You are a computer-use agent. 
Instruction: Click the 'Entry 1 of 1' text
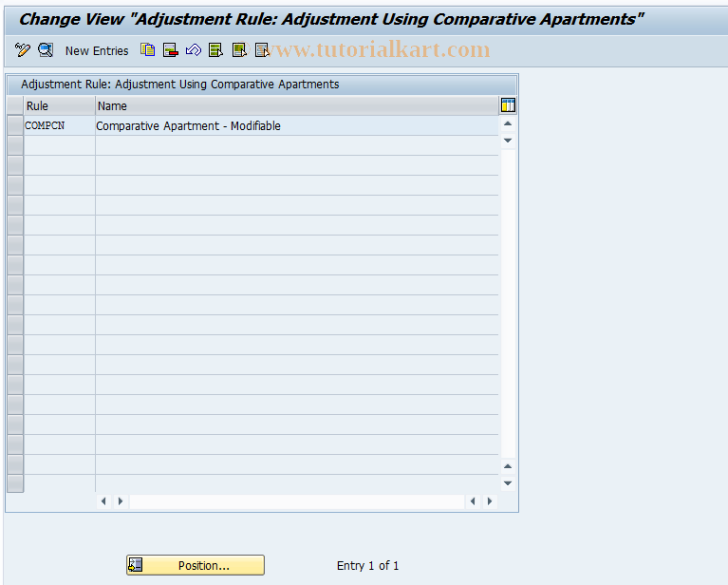click(367, 565)
